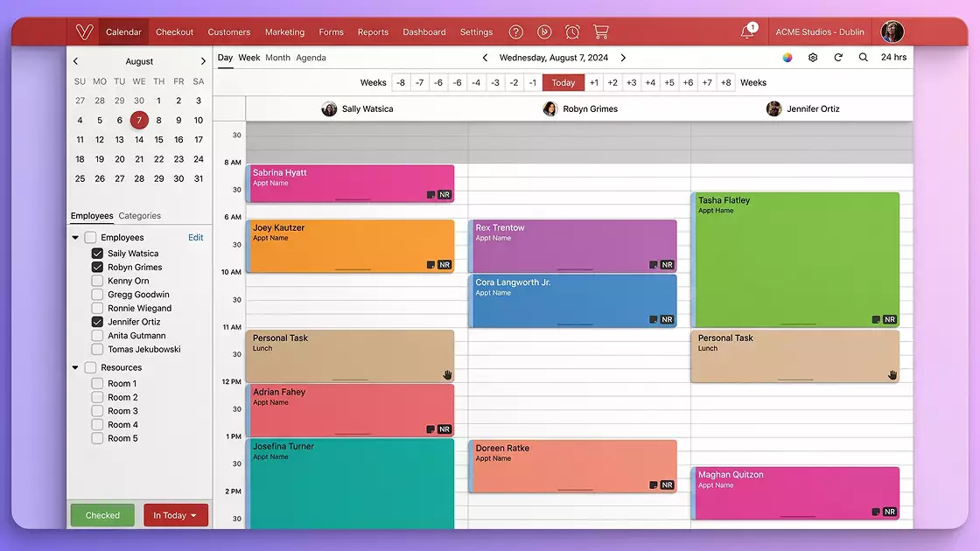Click the play video tutorial icon
Screen dimensions: 980x551
pyautogui.click(x=544, y=31)
